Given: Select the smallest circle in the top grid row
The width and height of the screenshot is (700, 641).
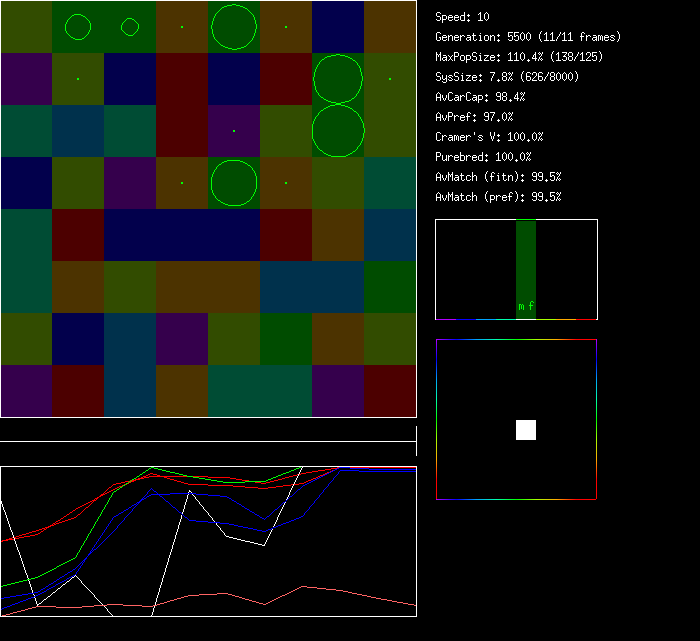Looking at the screenshot, I should pos(130,27).
